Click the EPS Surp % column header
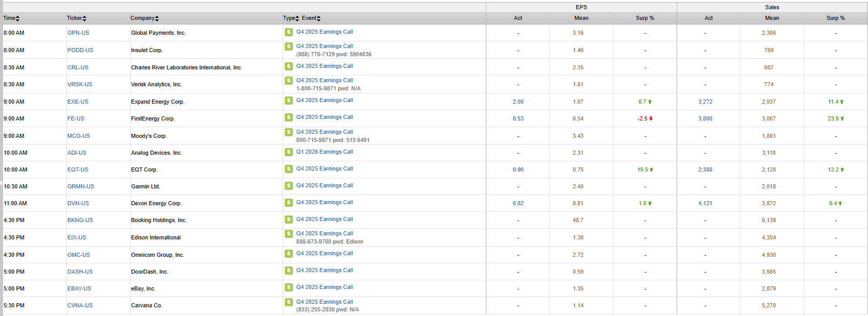Viewport: 868px width, 316px height. [644, 18]
